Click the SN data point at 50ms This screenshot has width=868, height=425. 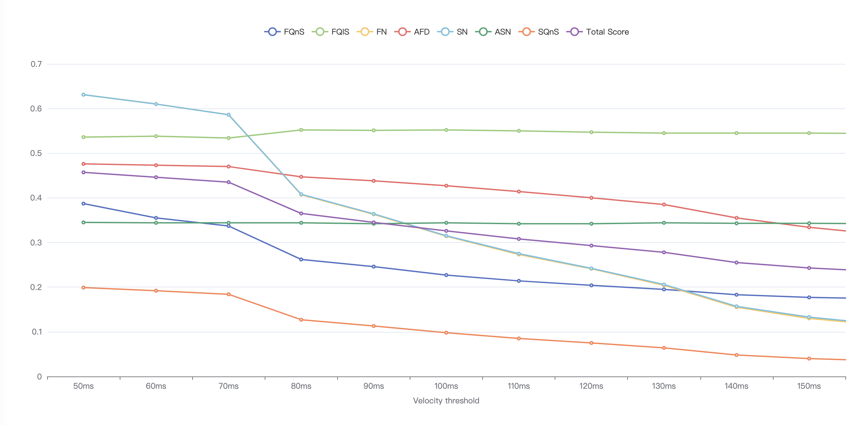tap(83, 95)
